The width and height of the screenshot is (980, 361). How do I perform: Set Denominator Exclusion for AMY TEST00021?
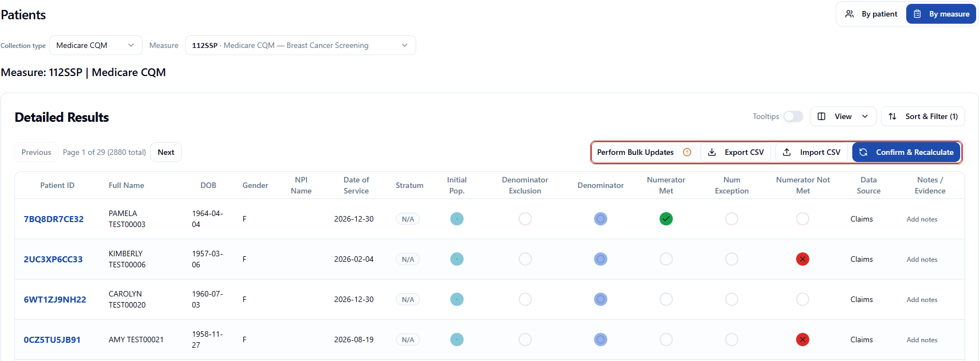pyautogui.click(x=525, y=340)
